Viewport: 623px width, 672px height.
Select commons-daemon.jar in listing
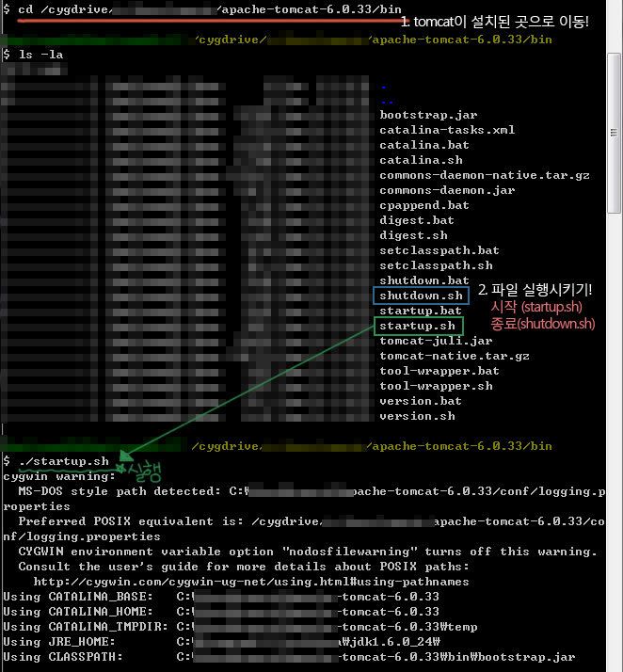click(447, 190)
